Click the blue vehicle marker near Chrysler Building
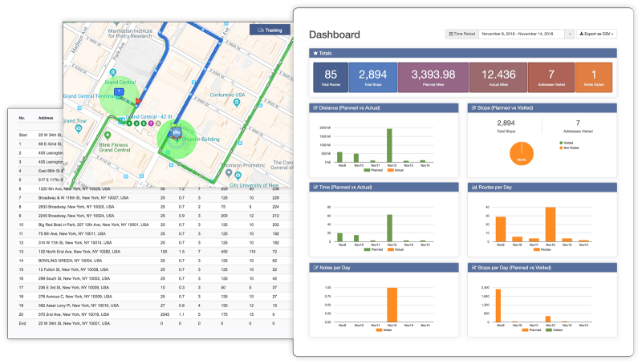This screenshot has width=642, height=364. 177,132
